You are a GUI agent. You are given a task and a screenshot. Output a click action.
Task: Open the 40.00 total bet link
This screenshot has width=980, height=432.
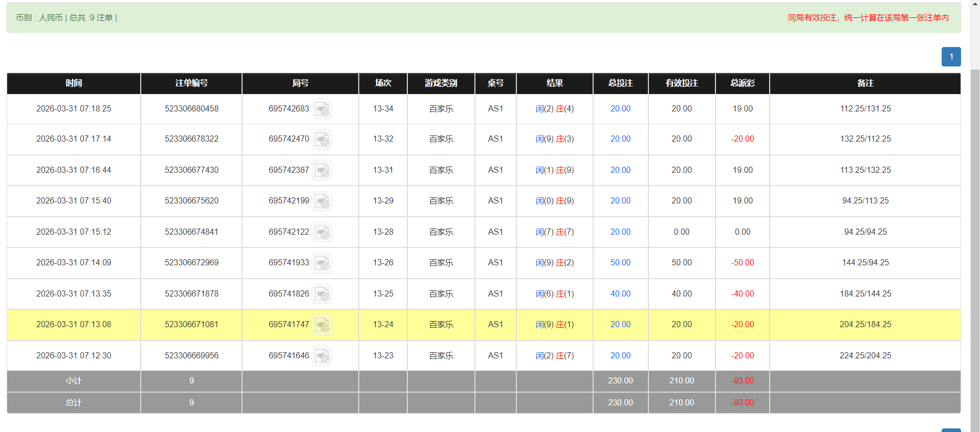[620, 294]
